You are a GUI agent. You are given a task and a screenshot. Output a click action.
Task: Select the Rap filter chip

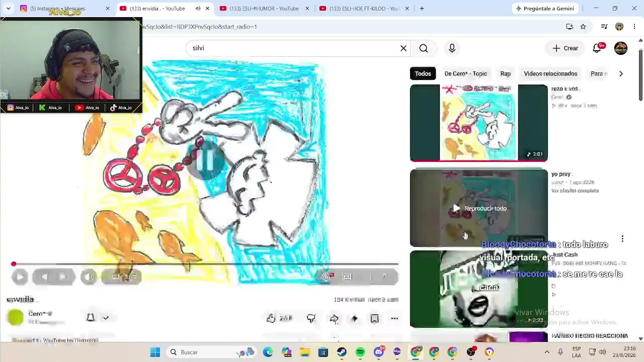[x=506, y=74]
